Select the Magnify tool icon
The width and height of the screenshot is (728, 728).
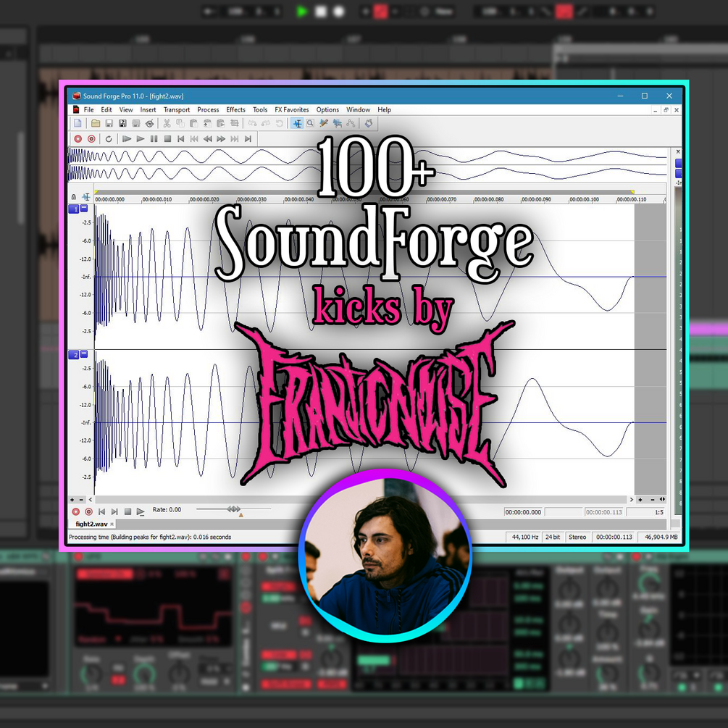tap(310, 123)
